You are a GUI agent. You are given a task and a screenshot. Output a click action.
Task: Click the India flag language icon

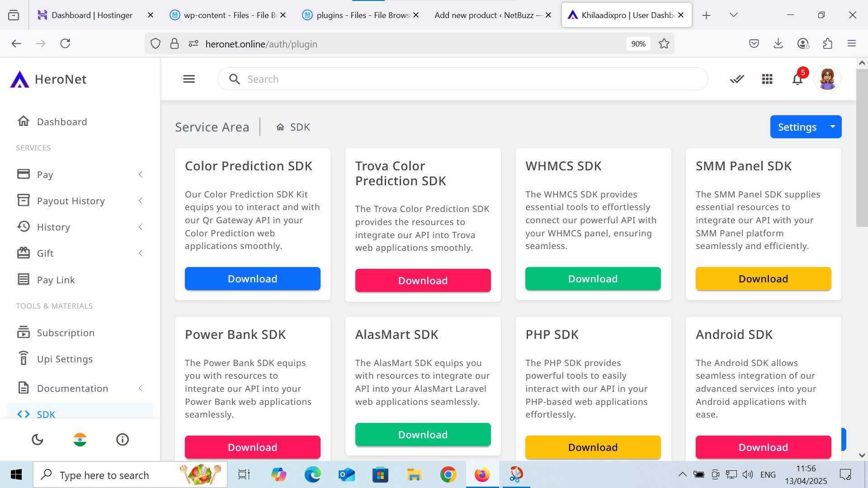click(x=80, y=439)
